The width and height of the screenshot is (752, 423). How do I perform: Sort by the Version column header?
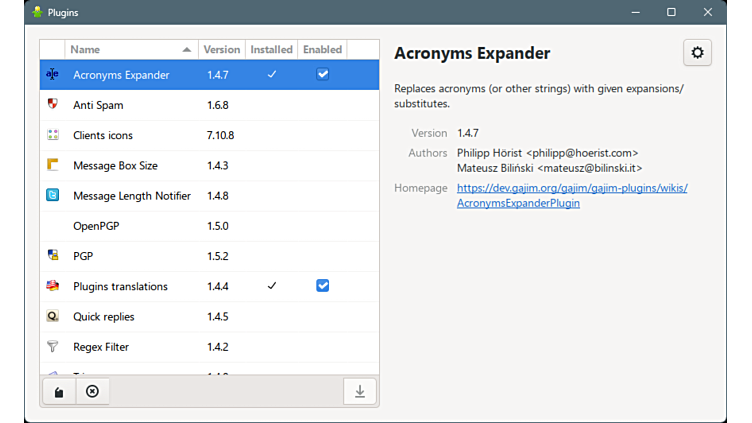(222, 49)
